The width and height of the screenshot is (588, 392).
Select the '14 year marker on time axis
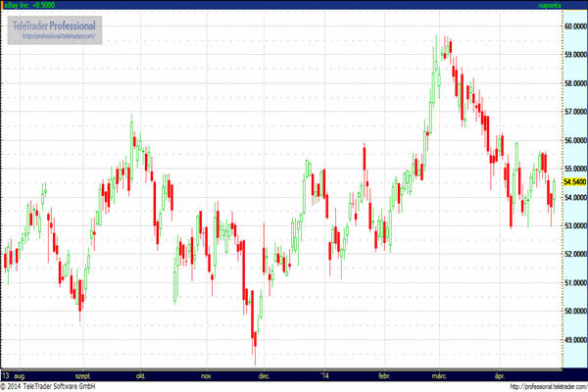coord(324,375)
